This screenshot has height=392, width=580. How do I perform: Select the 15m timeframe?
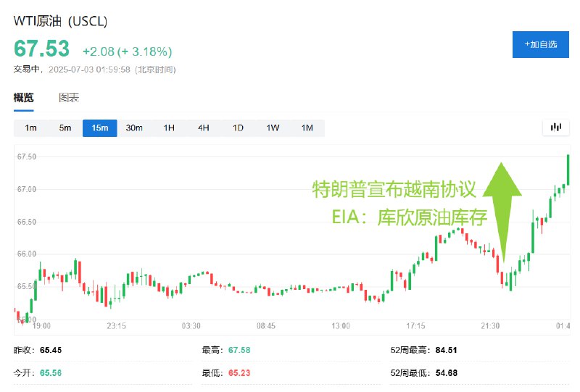coord(100,128)
